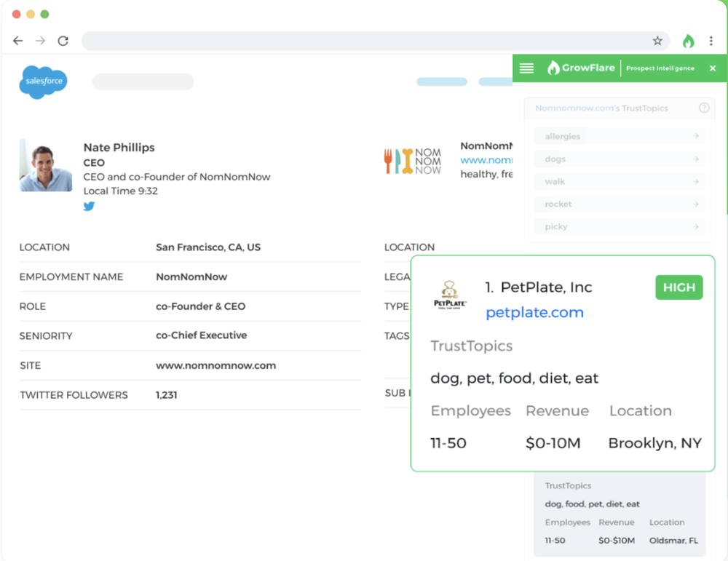Open the www.nom company website link
The image size is (728, 561).
tap(486, 160)
